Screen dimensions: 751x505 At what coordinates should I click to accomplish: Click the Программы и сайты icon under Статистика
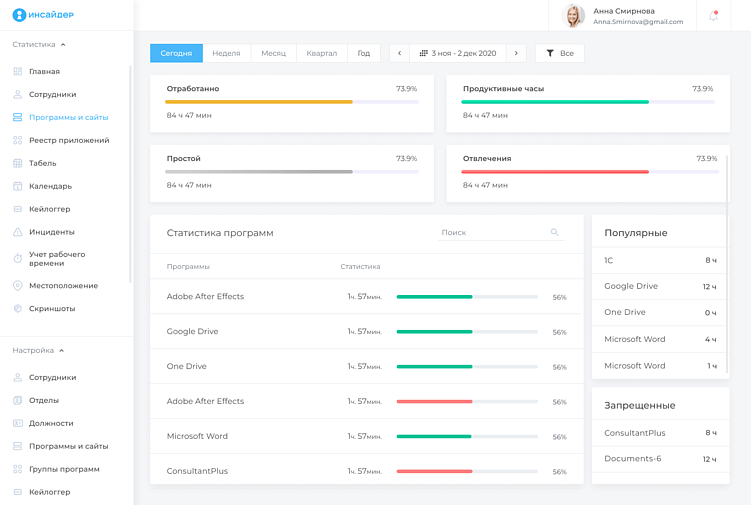click(x=18, y=117)
